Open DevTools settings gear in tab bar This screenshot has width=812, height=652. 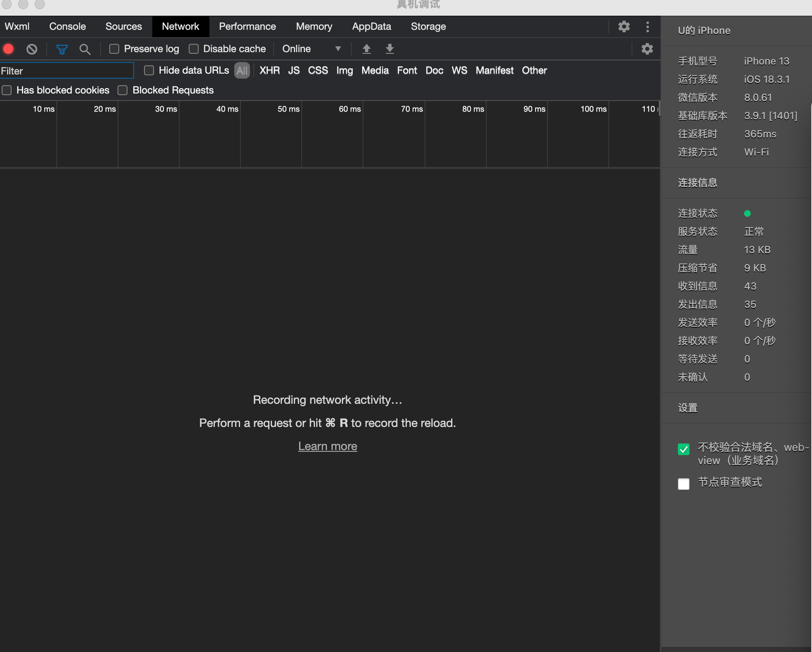click(x=624, y=26)
